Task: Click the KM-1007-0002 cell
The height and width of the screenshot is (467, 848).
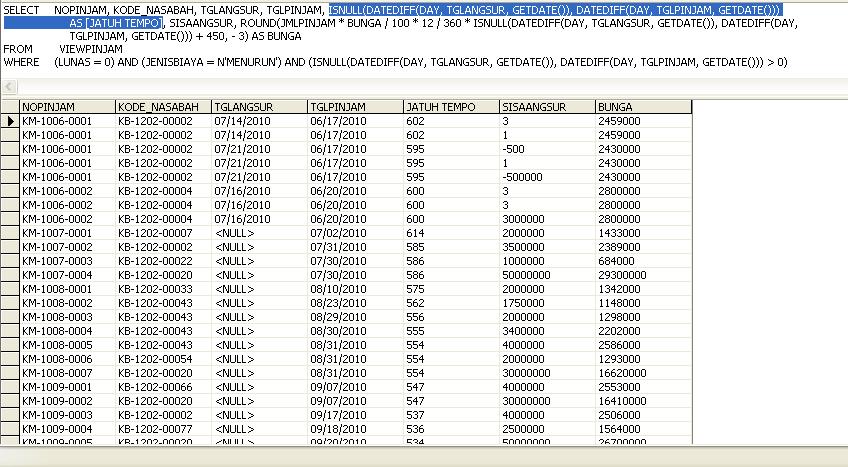Action: point(68,247)
